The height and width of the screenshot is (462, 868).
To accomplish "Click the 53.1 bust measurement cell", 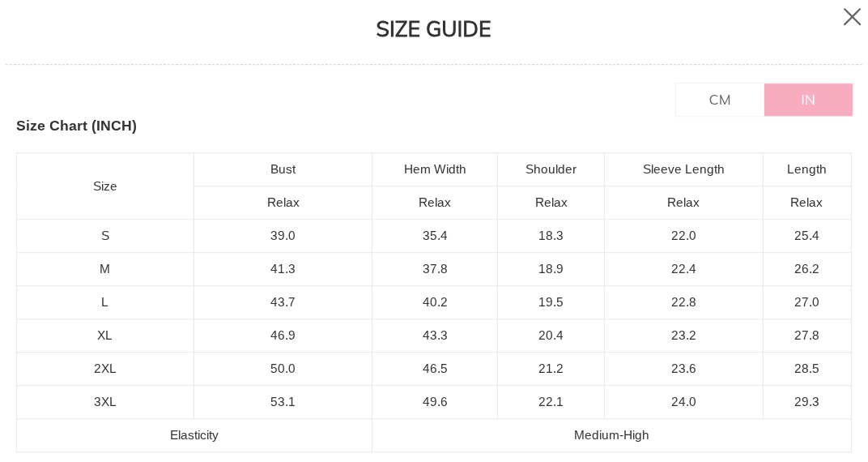I will pyautogui.click(x=283, y=402).
